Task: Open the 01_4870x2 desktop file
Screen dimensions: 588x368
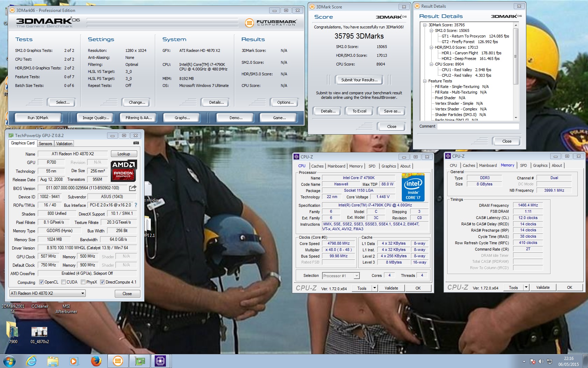Action: coord(40,335)
